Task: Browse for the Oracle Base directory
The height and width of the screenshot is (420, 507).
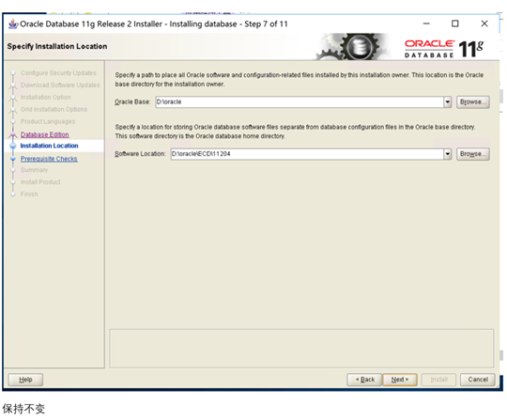Action: point(472,101)
